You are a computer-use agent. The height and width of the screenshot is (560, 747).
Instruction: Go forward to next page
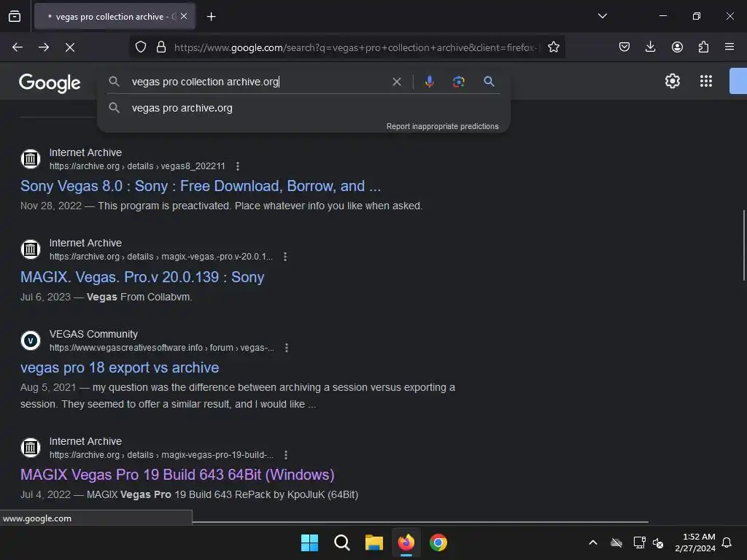[44, 47]
